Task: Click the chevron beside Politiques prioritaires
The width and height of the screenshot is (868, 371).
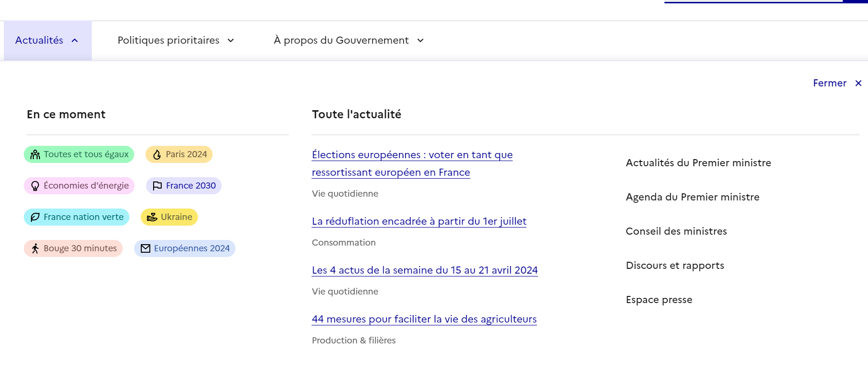Action: point(231,40)
